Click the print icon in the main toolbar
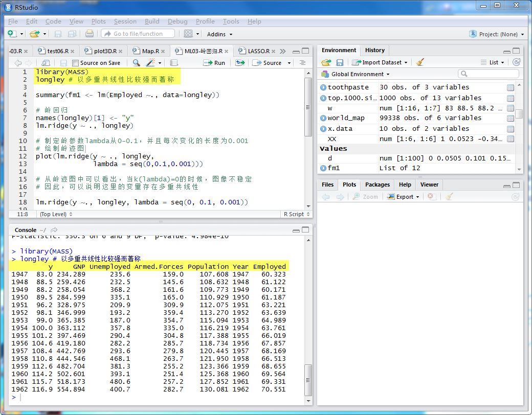 (x=90, y=34)
